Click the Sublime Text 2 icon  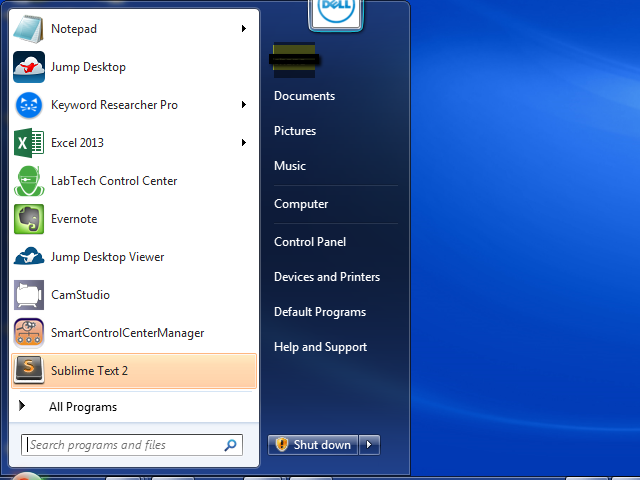29,370
